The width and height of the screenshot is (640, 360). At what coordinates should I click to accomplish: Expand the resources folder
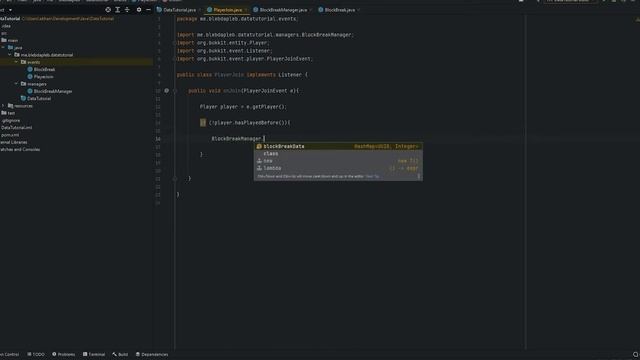3,106
